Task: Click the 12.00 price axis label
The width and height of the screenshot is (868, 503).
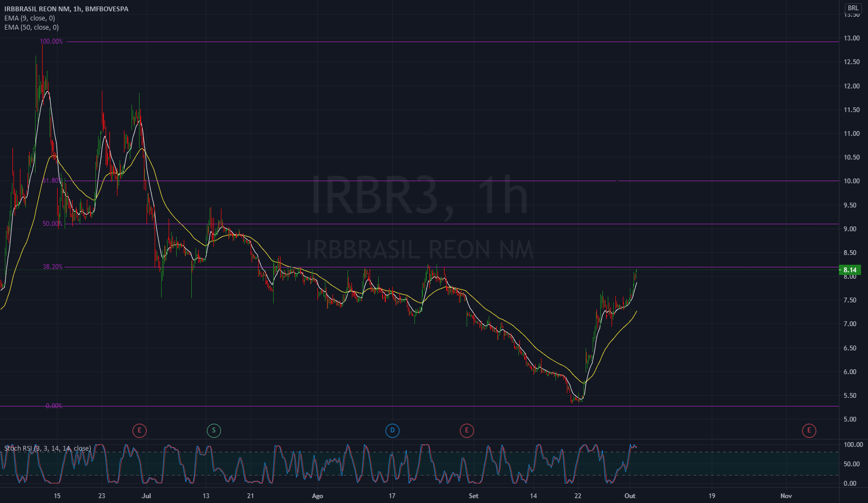Action: [x=852, y=86]
